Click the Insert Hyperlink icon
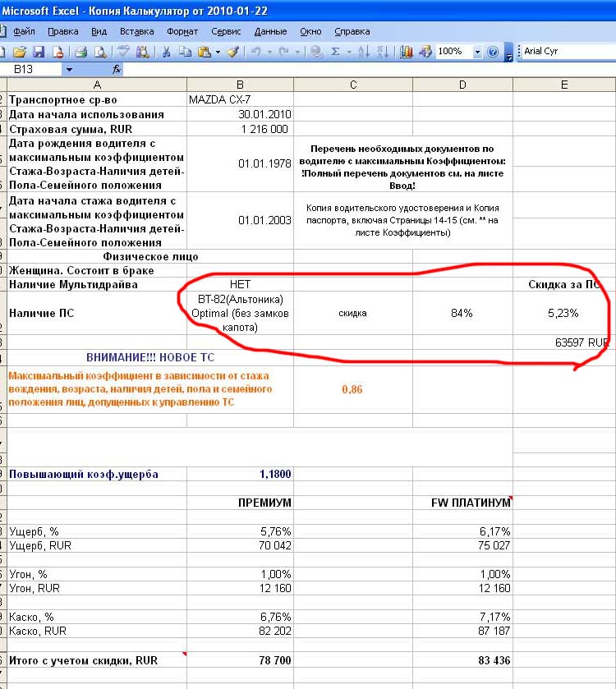The height and width of the screenshot is (689, 616). [316, 52]
